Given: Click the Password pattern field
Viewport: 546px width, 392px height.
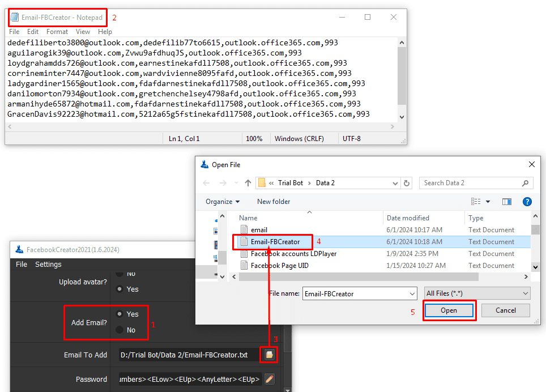Looking at the screenshot, I should [x=190, y=379].
